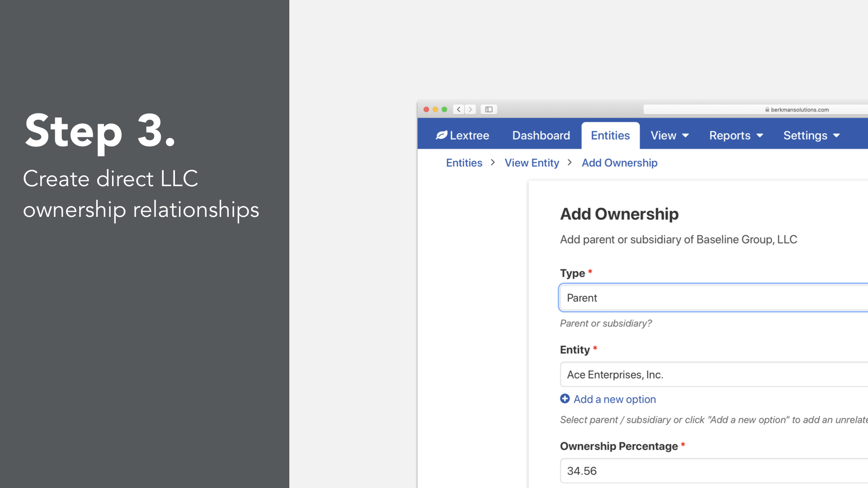Open the Type select showing Parent
The height and width of the screenshot is (488, 868).
click(x=713, y=298)
